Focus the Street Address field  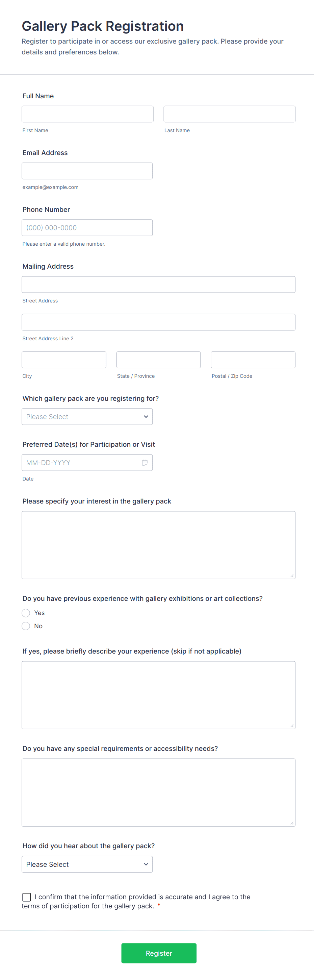(x=158, y=285)
